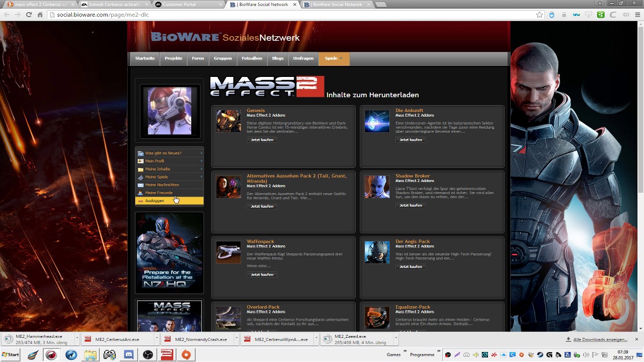This screenshot has width=644, height=362.
Task: Open Gruppen in the navigation bar
Action: (222, 58)
